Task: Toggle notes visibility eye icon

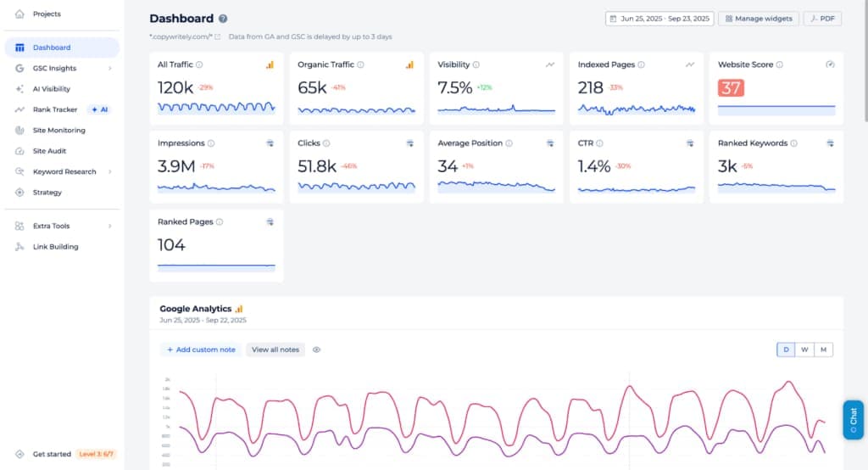Action: pos(317,350)
